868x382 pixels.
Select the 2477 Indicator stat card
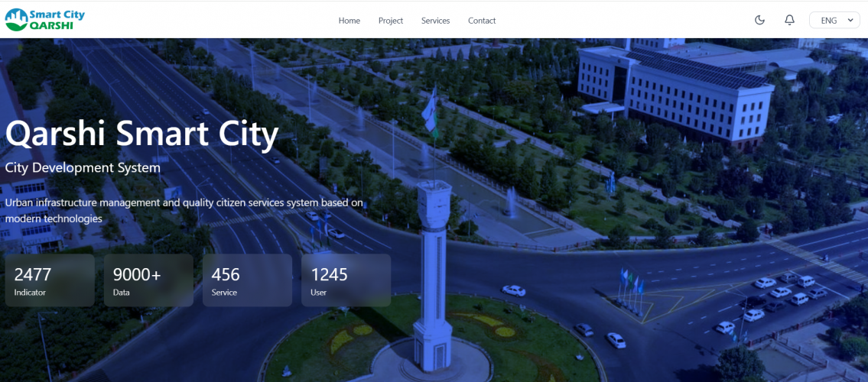[50, 280]
